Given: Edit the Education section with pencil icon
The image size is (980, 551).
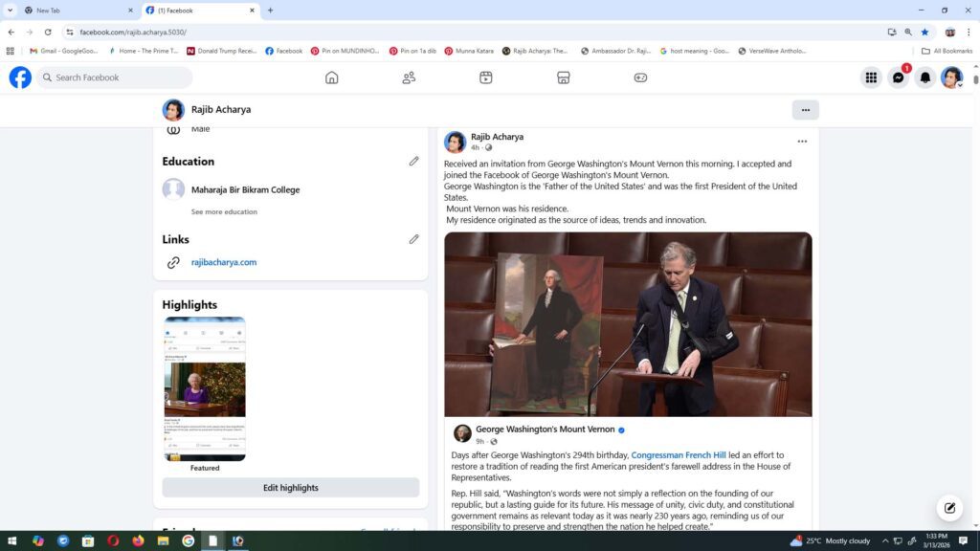Looking at the screenshot, I should (x=413, y=162).
